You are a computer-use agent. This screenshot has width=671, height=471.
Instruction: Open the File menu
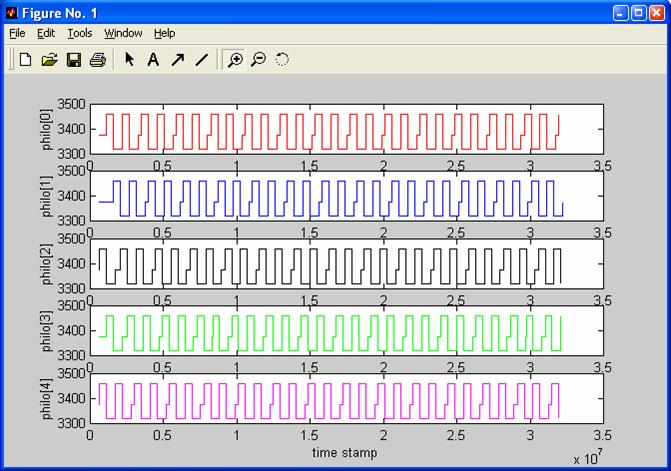(18, 33)
